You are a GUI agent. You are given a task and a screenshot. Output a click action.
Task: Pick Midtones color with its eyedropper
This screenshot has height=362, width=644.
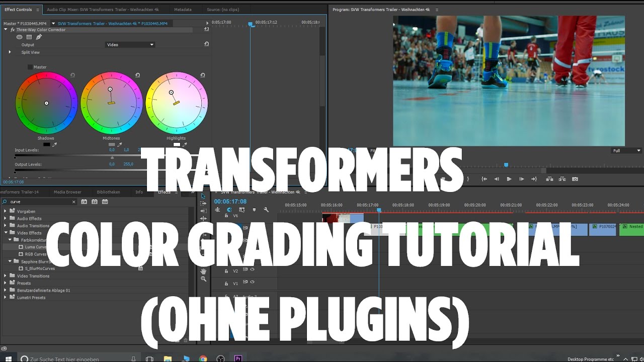tap(119, 145)
